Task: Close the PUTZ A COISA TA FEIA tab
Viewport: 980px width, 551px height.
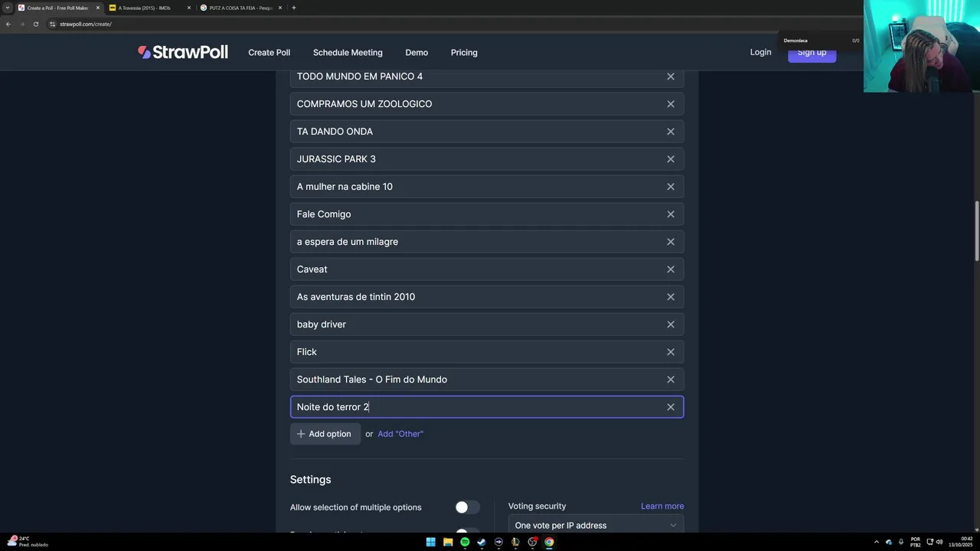Action: pyautogui.click(x=280, y=8)
